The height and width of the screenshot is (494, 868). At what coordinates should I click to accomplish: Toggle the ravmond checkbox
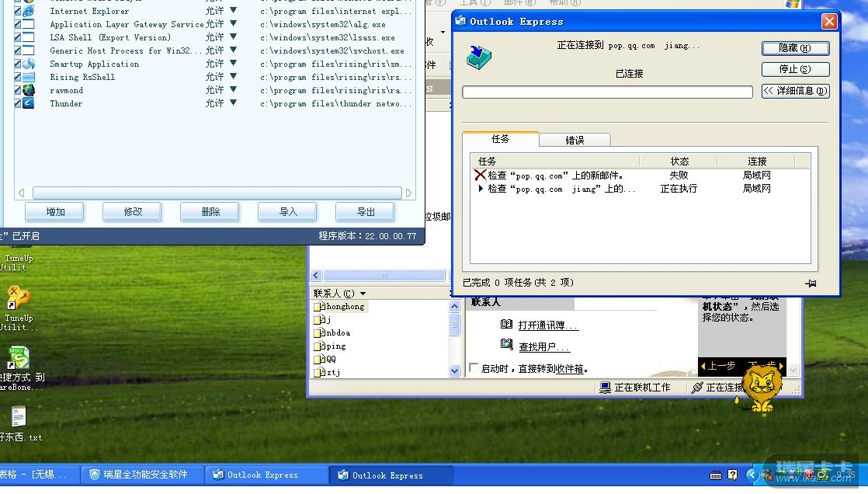click(x=17, y=90)
